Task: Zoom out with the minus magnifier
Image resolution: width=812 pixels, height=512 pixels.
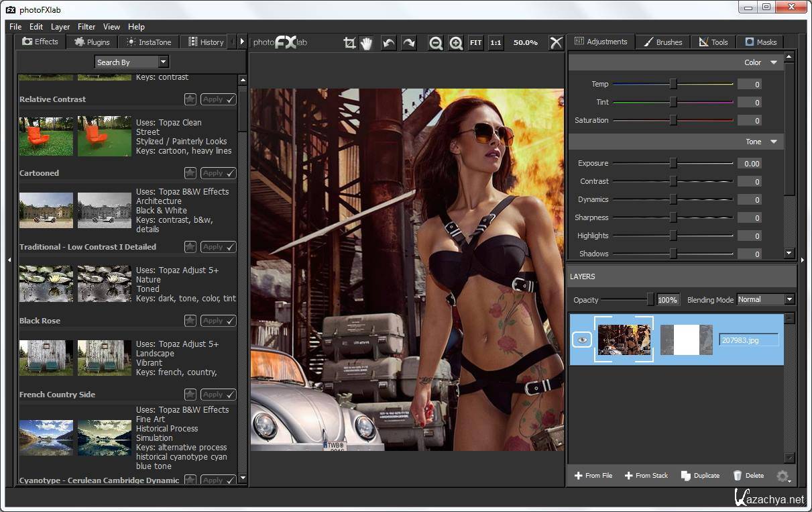Action: pyautogui.click(x=436, y=43)
